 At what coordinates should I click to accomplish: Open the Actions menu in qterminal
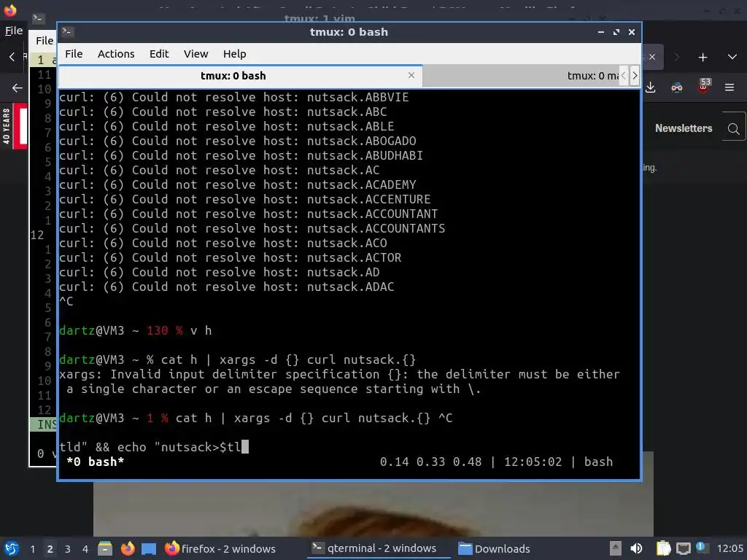click(116, 54)
